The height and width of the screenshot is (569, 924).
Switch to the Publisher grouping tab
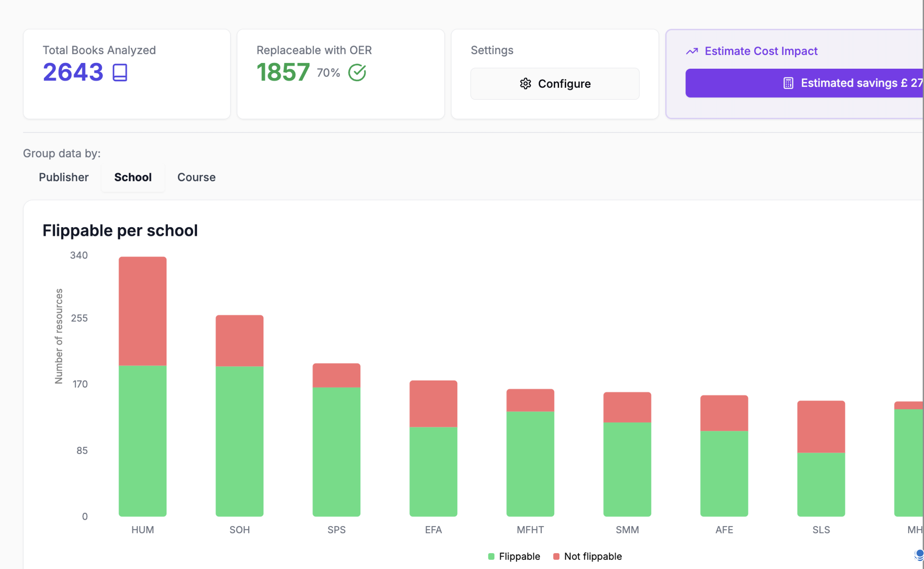63,177
